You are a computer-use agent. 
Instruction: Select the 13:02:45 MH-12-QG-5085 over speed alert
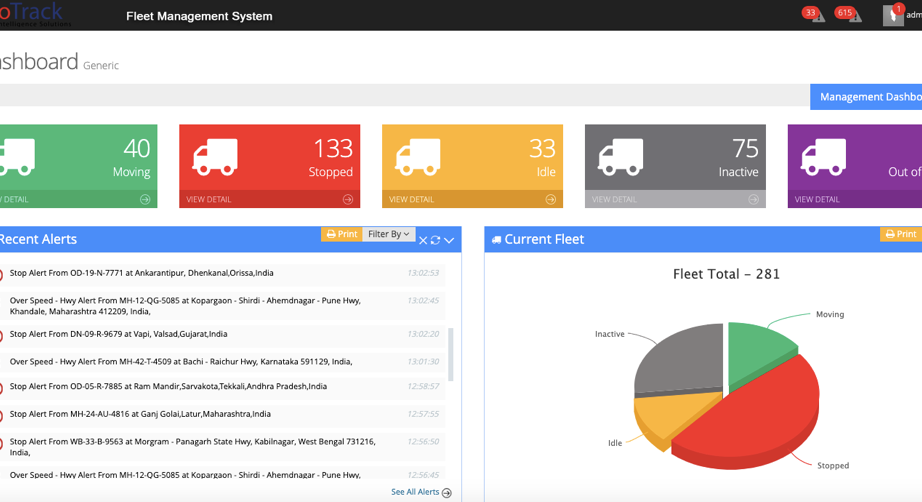tap(222, 306)
